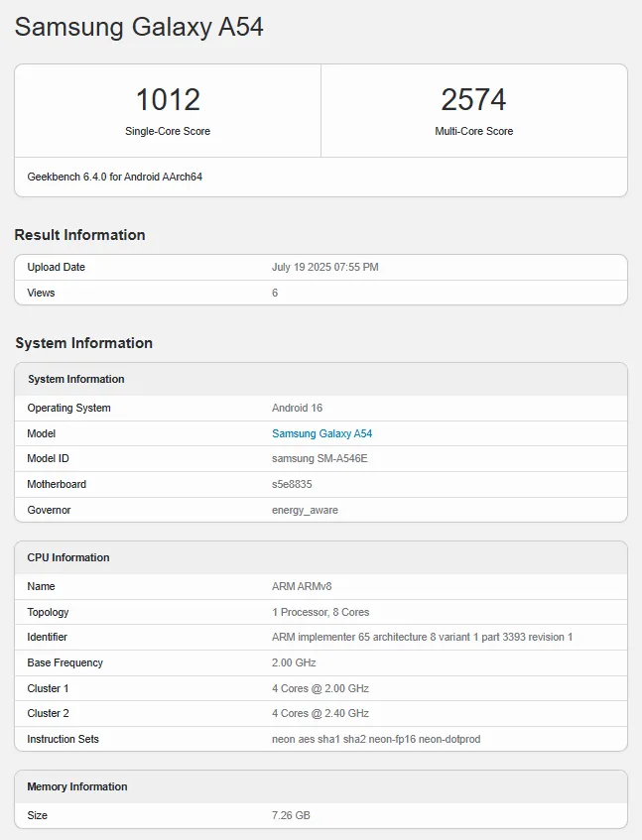Click the Instruction Sets label
This screenshot has height=840, width=642.
[x=64, y=739]
